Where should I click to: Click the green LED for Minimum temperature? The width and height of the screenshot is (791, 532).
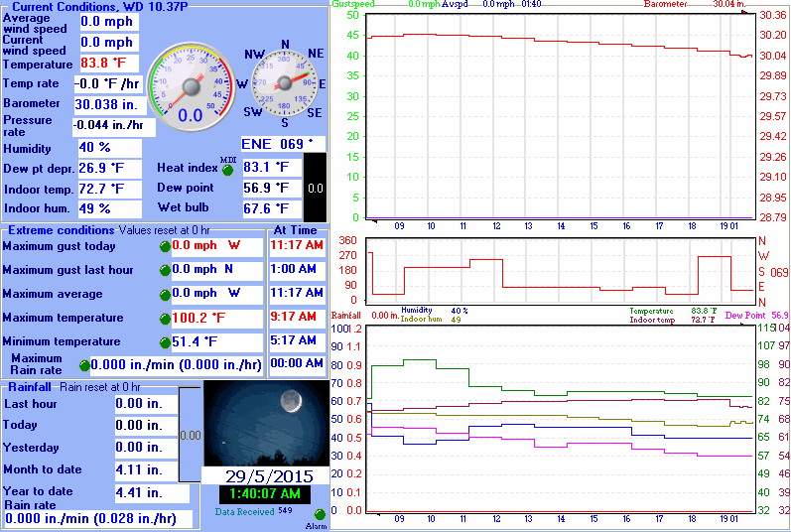pos(165,342)
